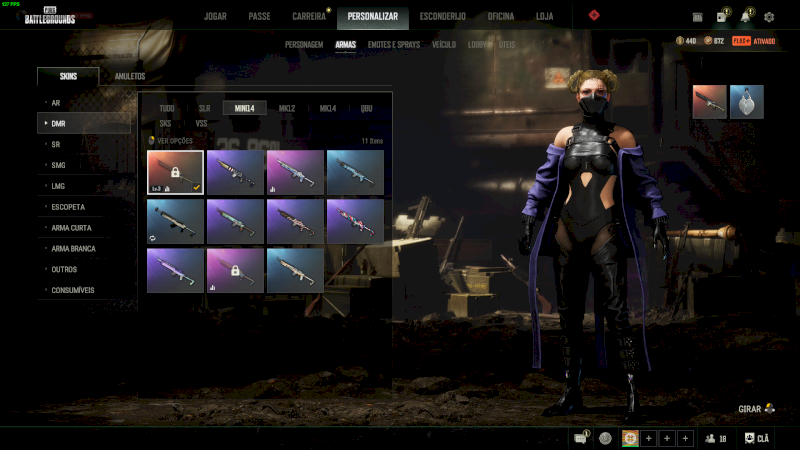800x450 pixels.
Task: Add a teammate in third empty slot
Action: [x=685, y=438]
